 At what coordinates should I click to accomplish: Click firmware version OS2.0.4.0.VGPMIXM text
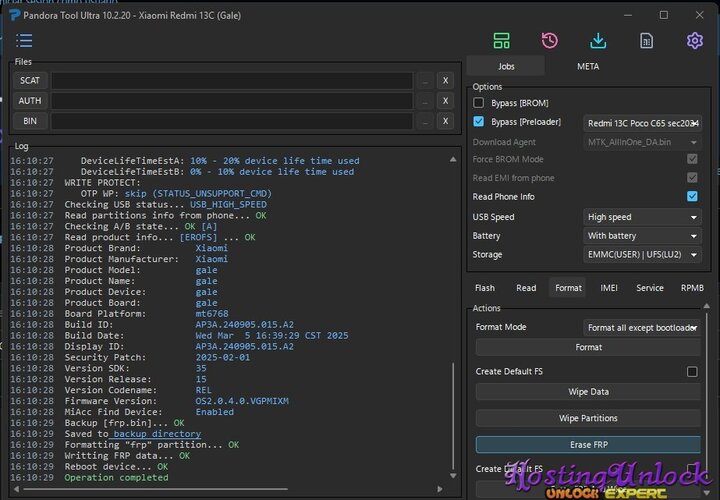click(242, 401)
